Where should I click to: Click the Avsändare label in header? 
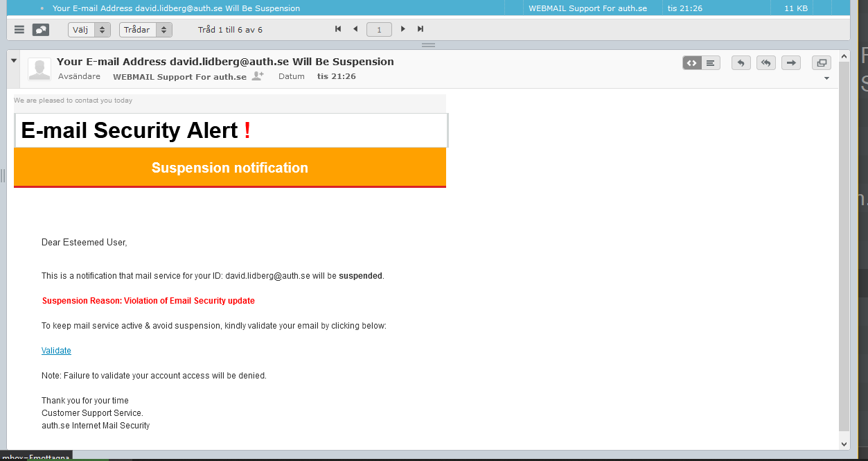pyautogui.click(x=79, y=76)
